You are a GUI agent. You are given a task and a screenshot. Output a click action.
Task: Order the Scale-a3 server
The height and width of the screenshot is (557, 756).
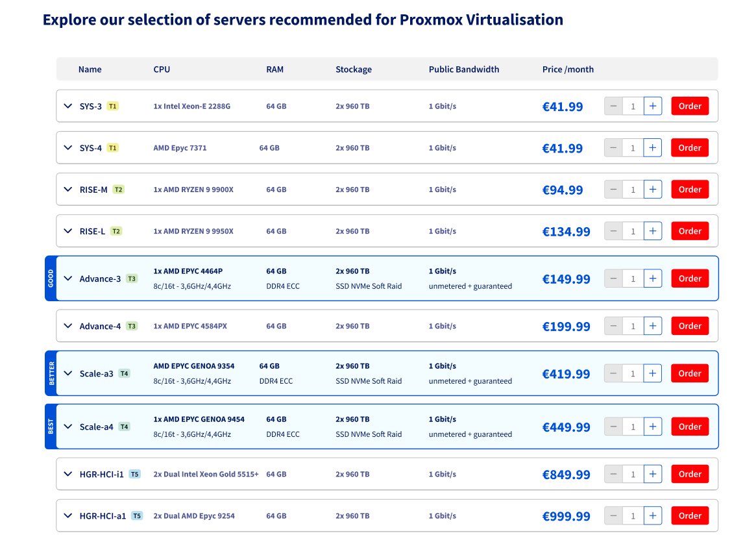tap(690, 373)
